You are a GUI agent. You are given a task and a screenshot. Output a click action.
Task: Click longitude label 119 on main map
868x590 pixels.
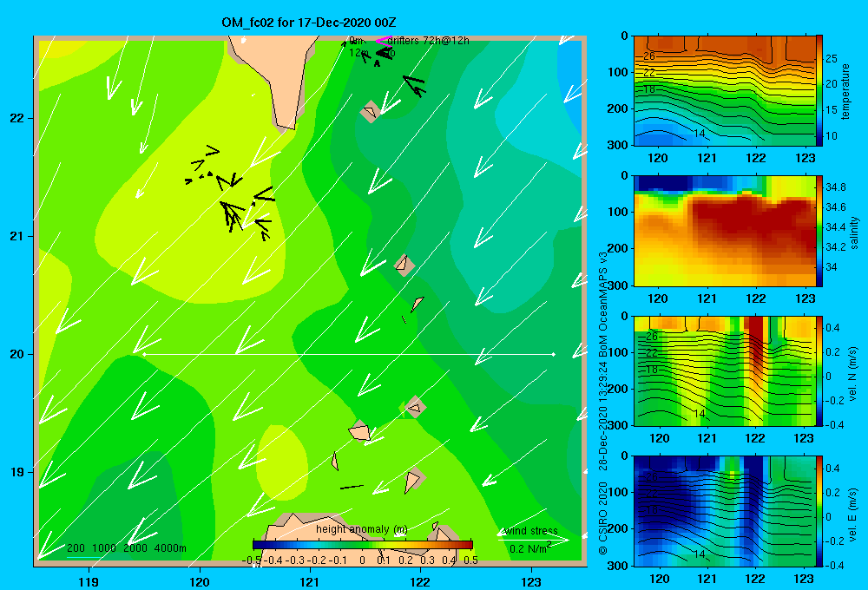89,581
